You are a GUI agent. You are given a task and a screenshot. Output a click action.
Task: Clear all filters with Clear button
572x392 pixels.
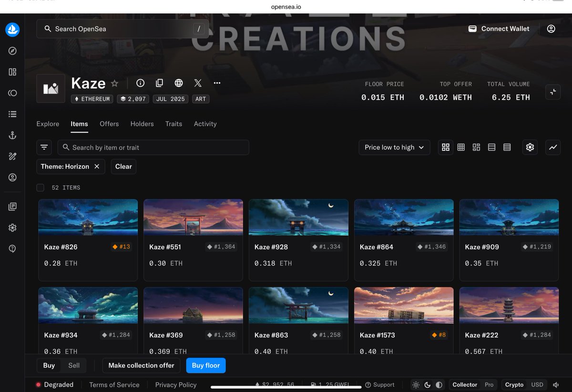tap(123, 166)
